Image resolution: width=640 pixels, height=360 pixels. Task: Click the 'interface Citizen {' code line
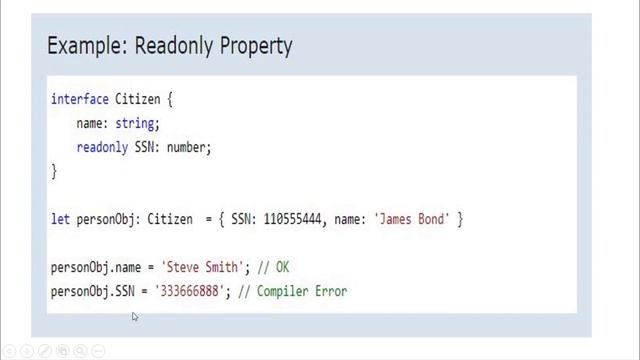tap(112, 99)
